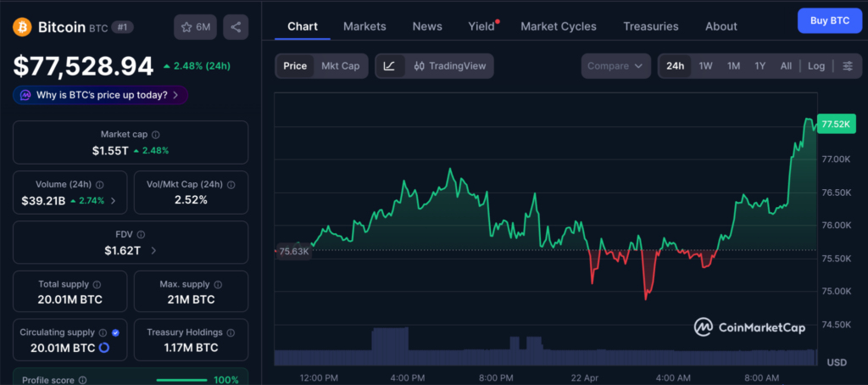This screenshot has width=868, height=385.
Task: Select the 1W time range
Action: click(x=705, y=66)
